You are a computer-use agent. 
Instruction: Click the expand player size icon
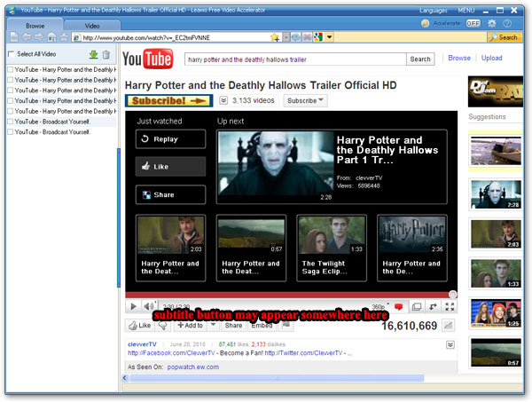pos(417,307)
